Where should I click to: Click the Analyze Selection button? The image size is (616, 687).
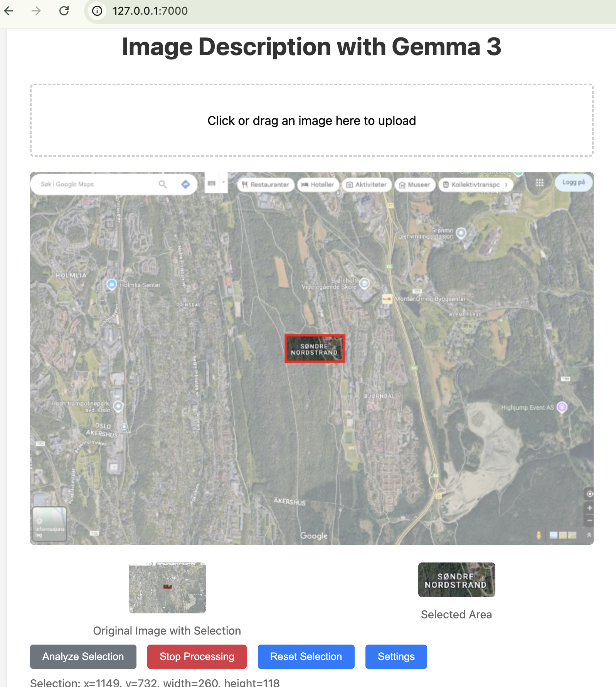83,657
